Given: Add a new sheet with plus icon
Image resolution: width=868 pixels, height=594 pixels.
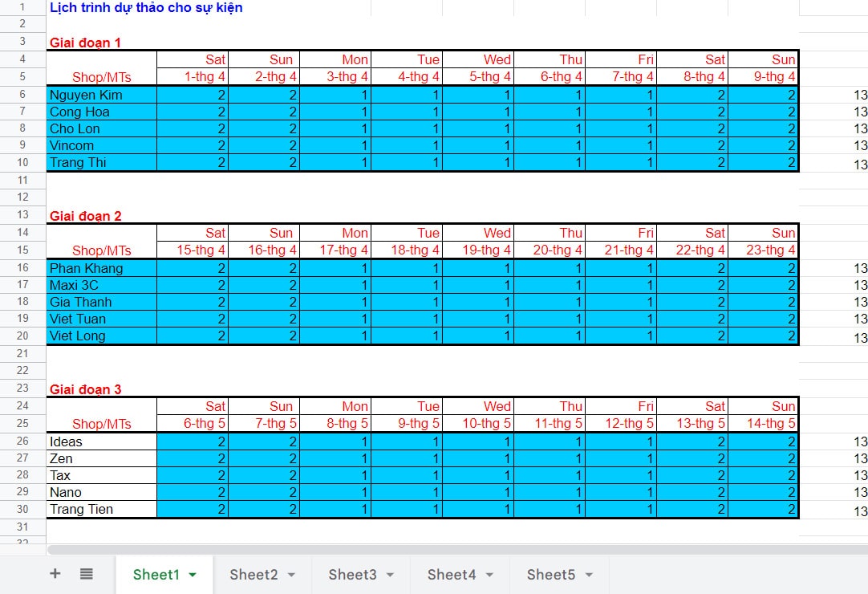Looking at the screenshot, I should tap(55, 573).
